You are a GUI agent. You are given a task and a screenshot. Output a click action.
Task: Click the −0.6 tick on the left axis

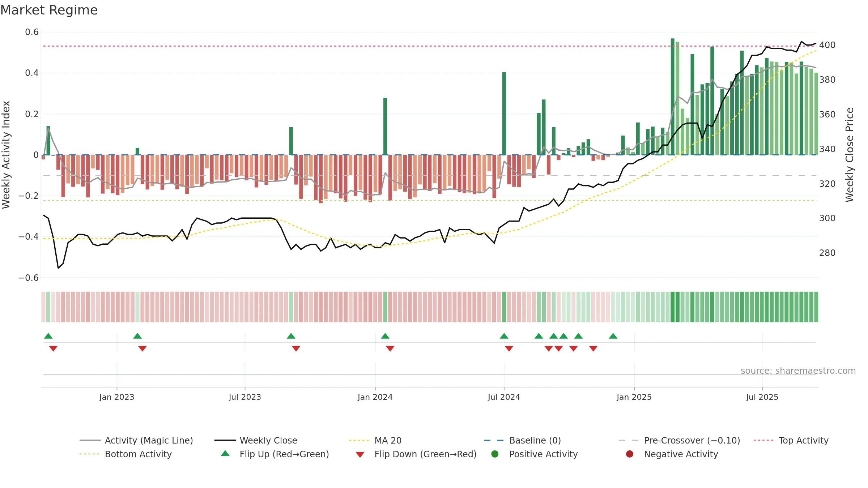coord(29,278)
